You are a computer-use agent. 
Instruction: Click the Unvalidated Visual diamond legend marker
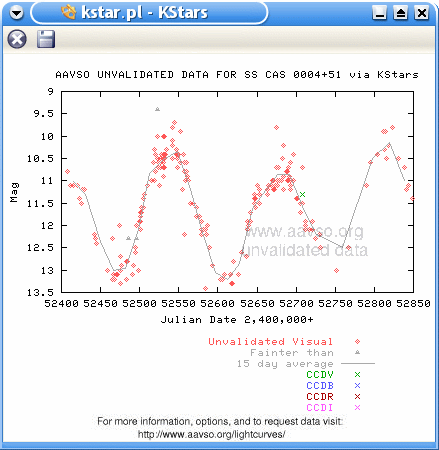click(357, 341)
